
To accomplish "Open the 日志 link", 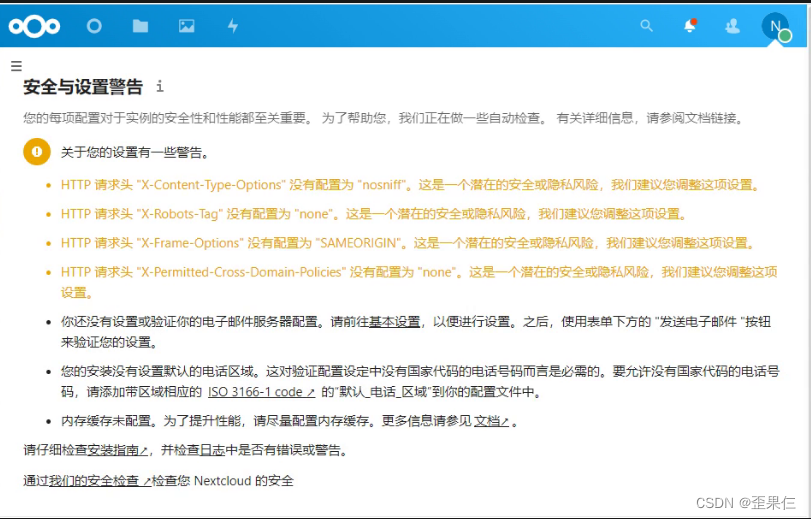I will pos(212,450).
